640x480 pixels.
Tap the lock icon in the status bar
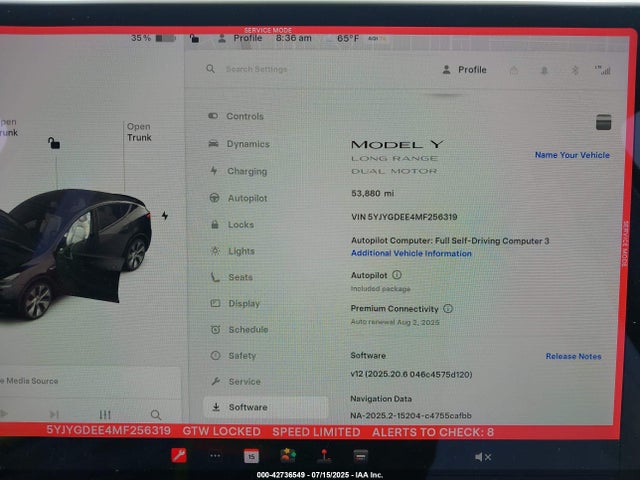195,39
